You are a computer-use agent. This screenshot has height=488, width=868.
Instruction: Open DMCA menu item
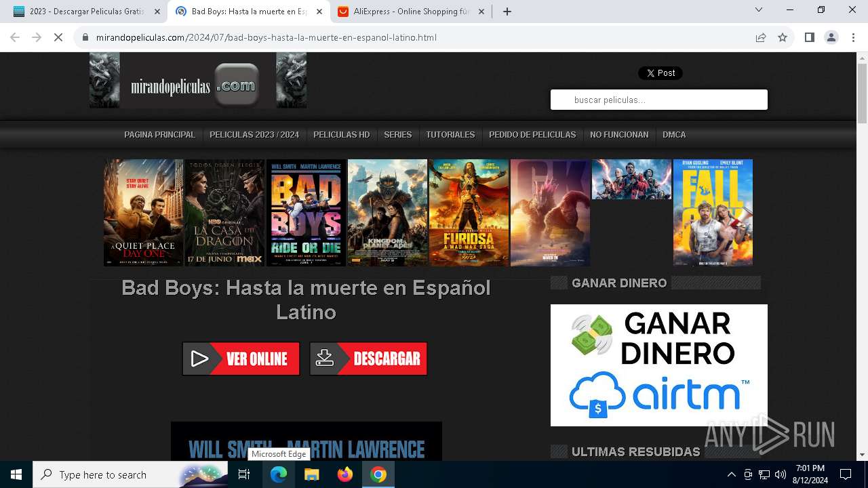(x=674, y=135)
